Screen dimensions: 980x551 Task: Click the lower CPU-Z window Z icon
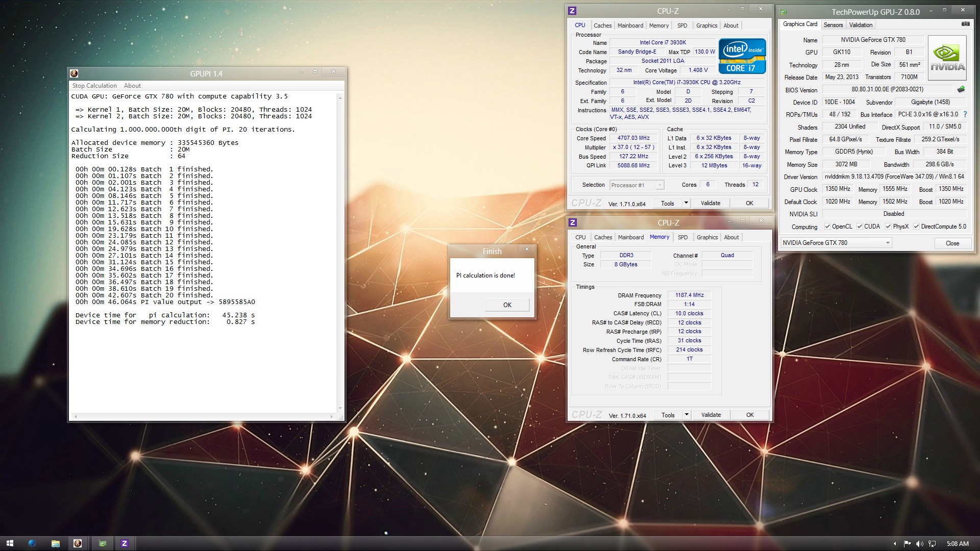click(573, 222)
